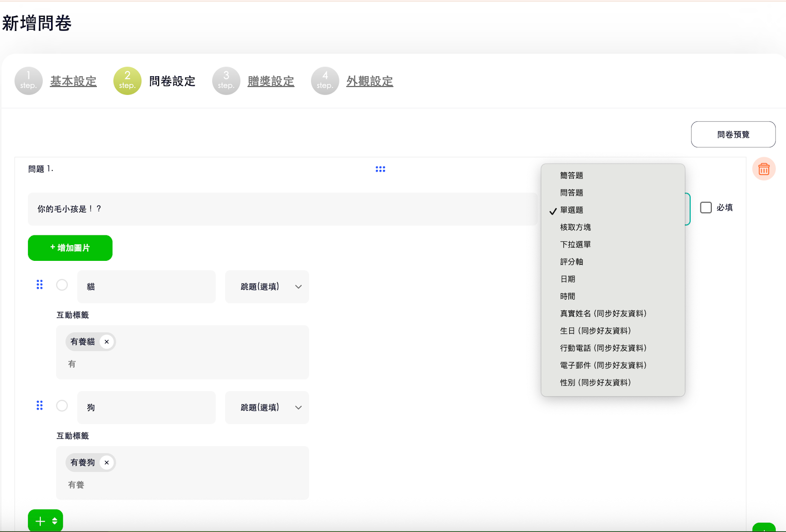Select the radio button for 狗
Viewport: 786px width, 532px height.
[x=62, y=406]
